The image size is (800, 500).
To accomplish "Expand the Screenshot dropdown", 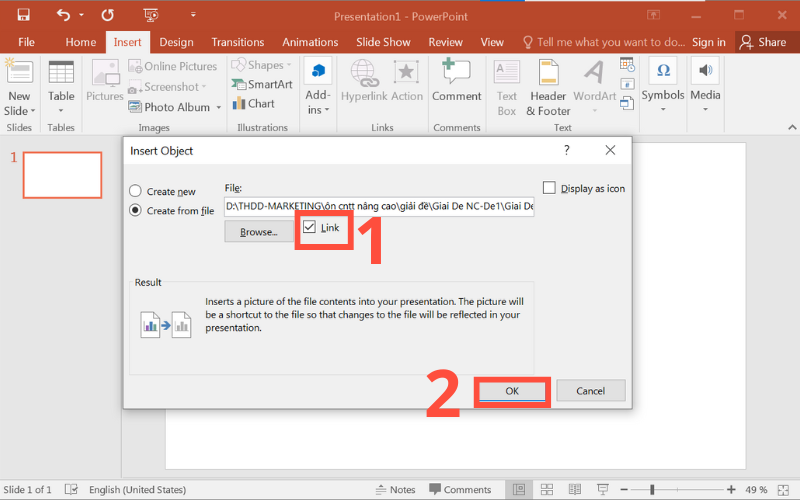I will click(204, 87).
